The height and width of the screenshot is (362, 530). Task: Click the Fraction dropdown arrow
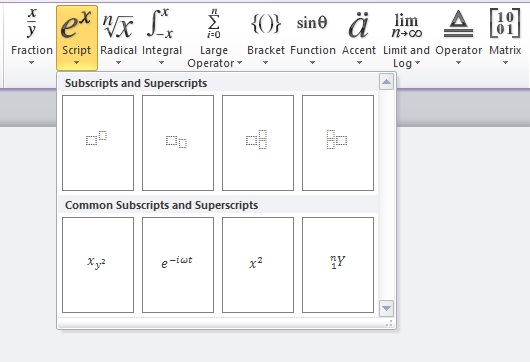coord(31,63)
